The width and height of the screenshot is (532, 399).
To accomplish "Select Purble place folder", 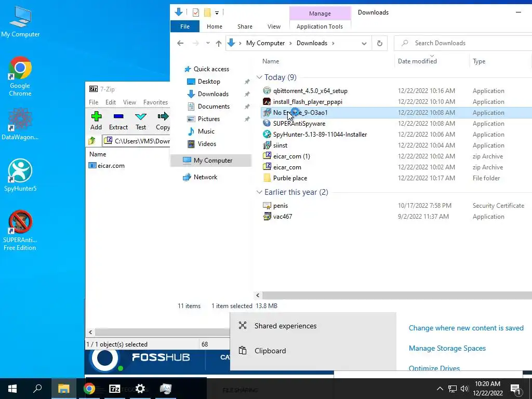I will (290, 178).
